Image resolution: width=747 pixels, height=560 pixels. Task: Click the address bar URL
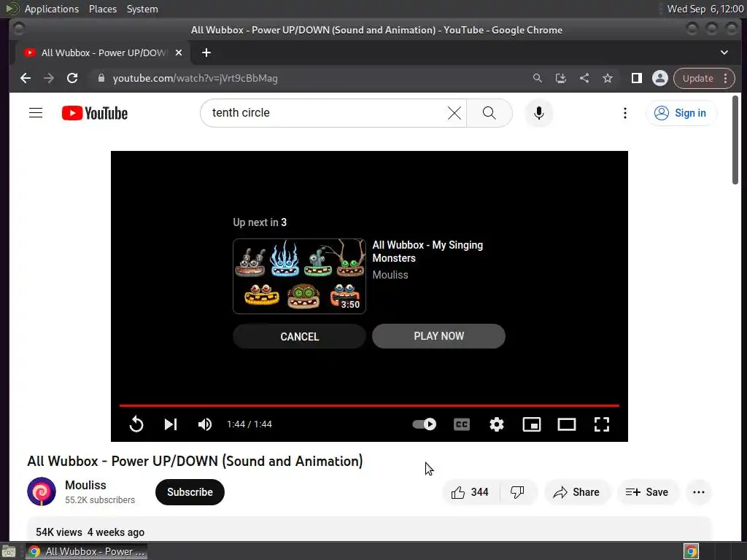pyautogui.click(x=196, y=78)
